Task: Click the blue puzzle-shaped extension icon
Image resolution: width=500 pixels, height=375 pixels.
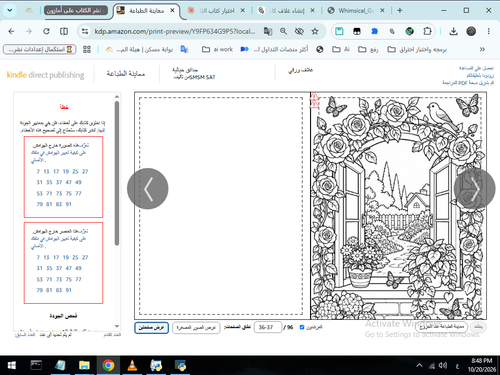Action: tap(375, 31)
